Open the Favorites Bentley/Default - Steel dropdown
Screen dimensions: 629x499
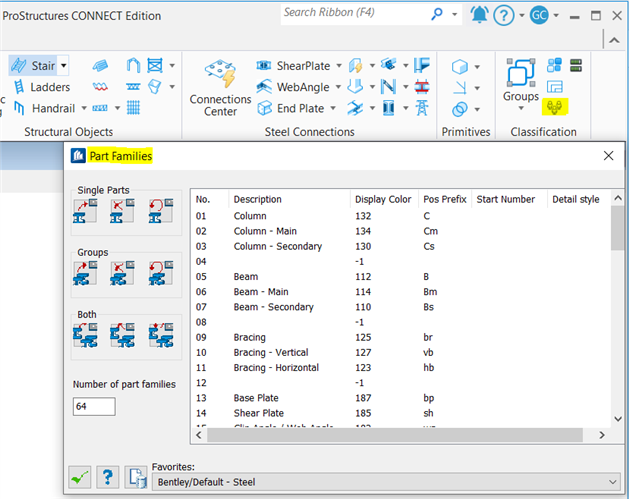(386, 482)
